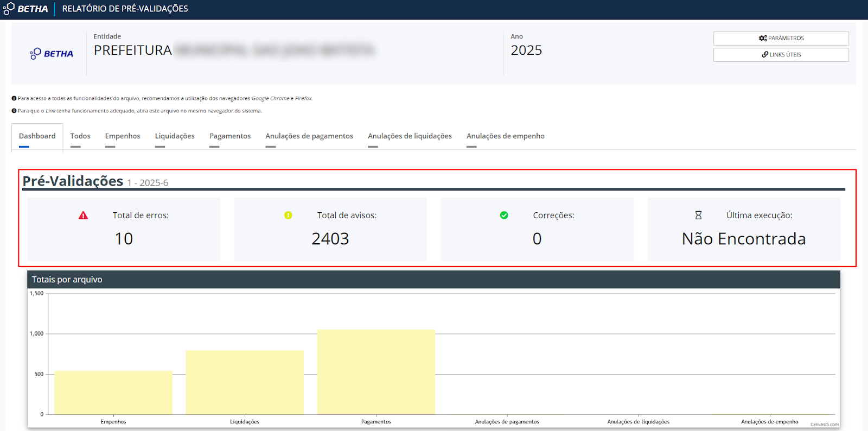Viewport: 868px width, 431px height.
Task: Click the Total de avisos card value
Action: [x=330, y=239]
